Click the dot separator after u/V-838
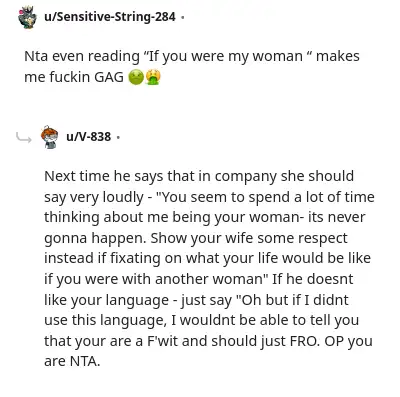400x397 pixels. 118,137
